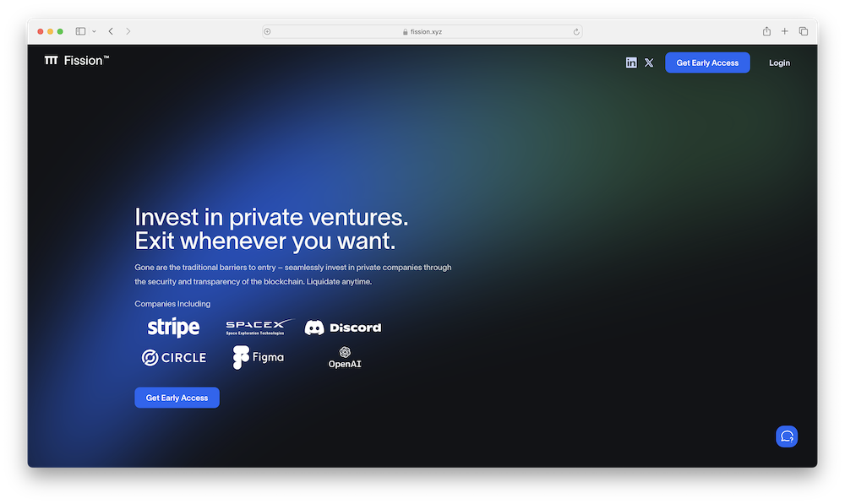Click the SpaceX company logo

click(259, 327)
